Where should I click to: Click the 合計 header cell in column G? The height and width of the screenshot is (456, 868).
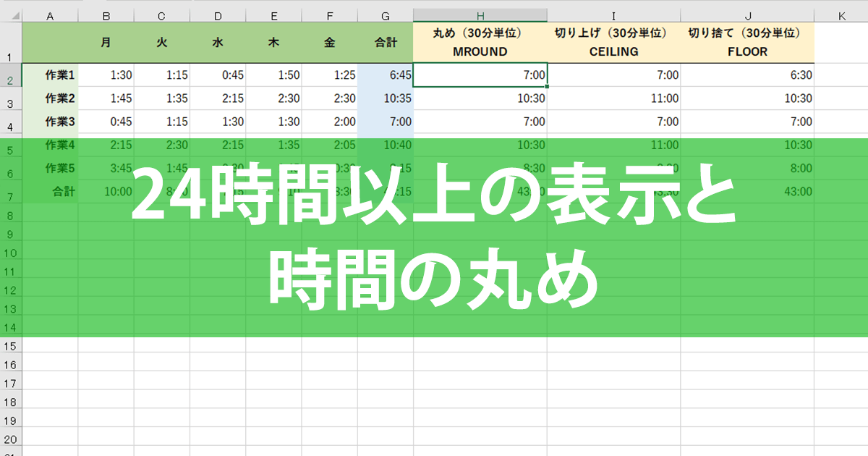pyautogui.click(x=385, y=43)
